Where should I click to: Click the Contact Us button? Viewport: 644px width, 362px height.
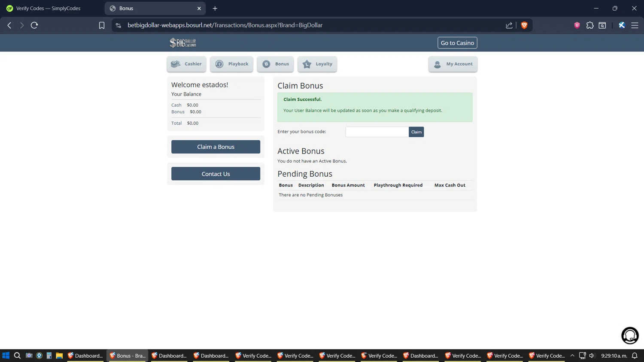pos(216,174)
